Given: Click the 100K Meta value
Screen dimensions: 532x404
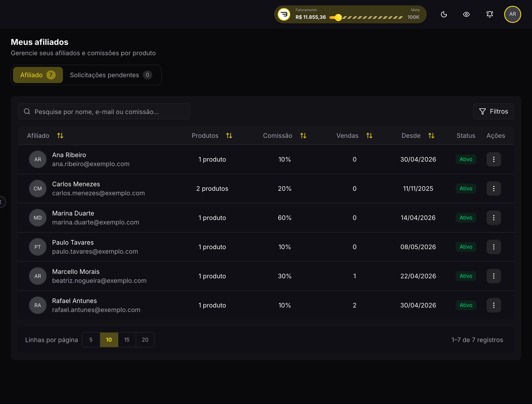Looking at the screenshot, I should click(x=413, y=17).
